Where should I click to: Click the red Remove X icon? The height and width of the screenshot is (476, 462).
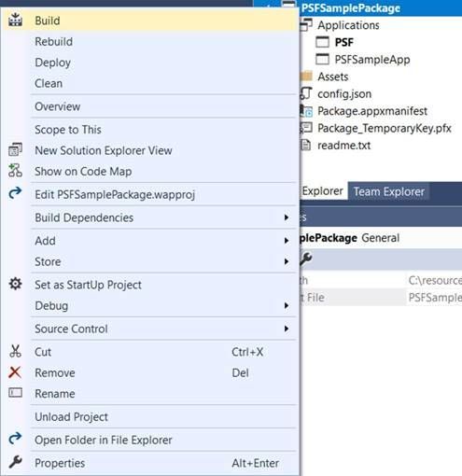(15, 372)
